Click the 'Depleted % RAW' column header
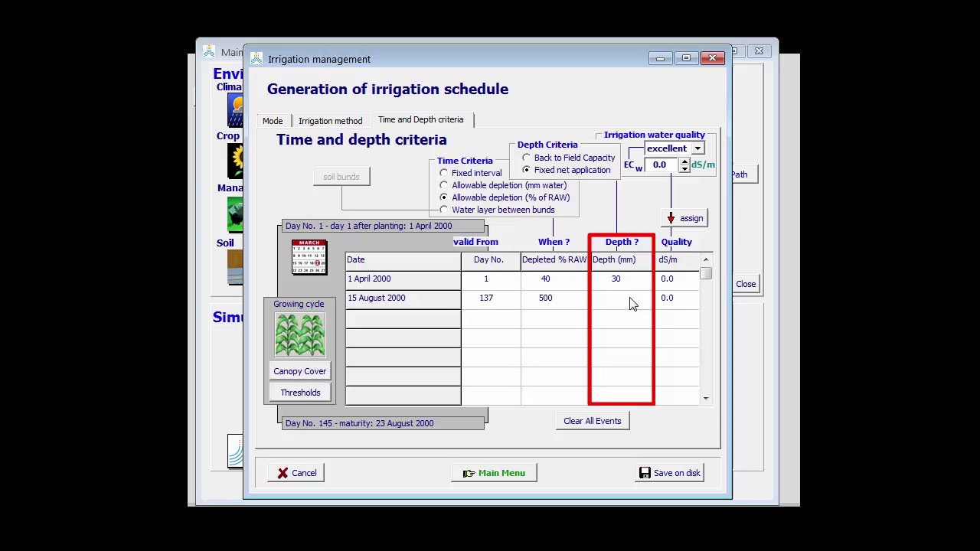Screen dimensions: 980x551 point(554,260)
